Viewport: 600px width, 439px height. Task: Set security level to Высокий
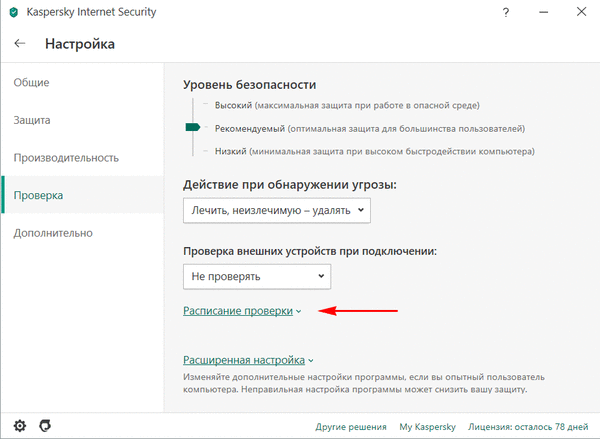[x=229, y=105]
